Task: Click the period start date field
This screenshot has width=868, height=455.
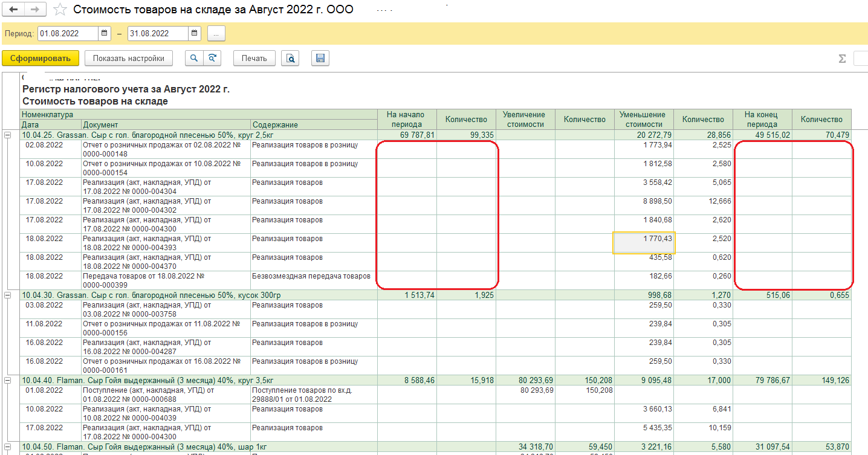Action: coord(67,34)
